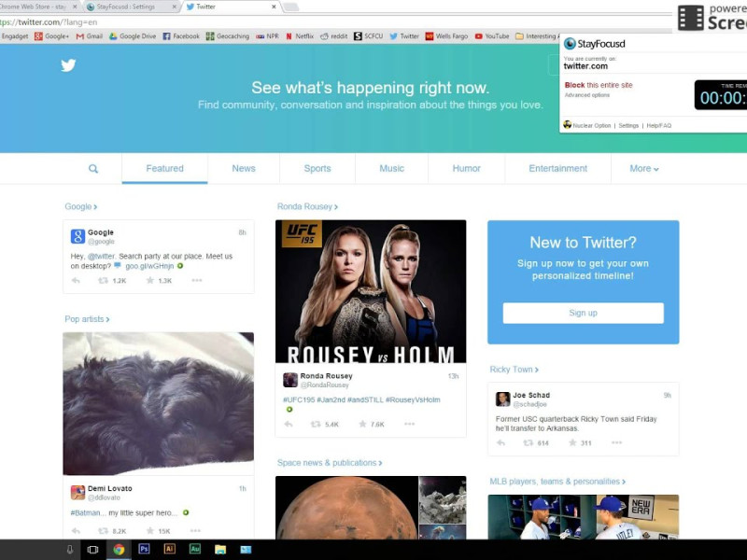Expand the Pop artists category

[87, 319]
